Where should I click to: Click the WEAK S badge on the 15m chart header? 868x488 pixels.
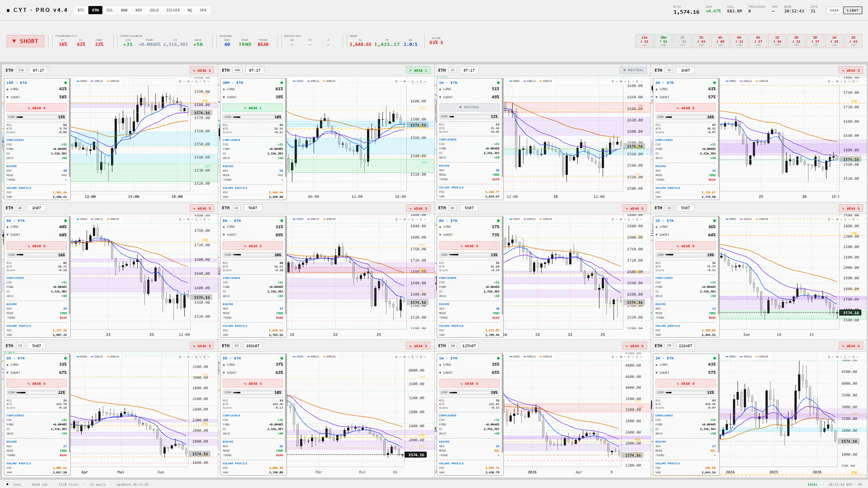click(202, 70)
